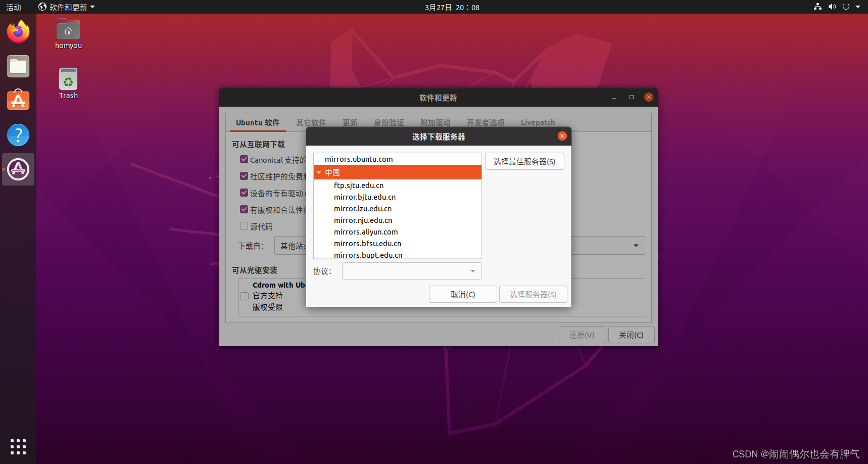The image size is (868, 464).
Task: Click 选择最佳服务器(S) button
Action: pos(524,161)
